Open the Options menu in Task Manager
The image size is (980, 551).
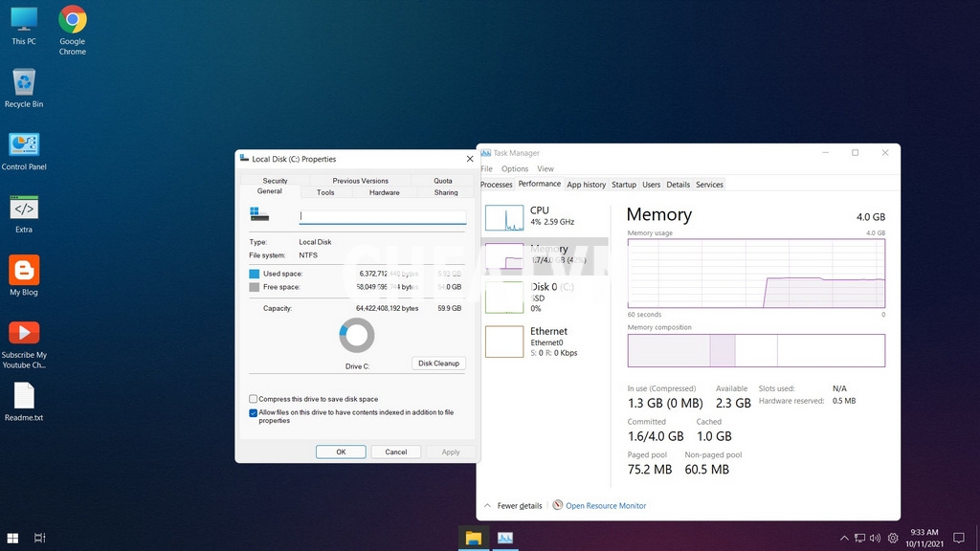514,169
